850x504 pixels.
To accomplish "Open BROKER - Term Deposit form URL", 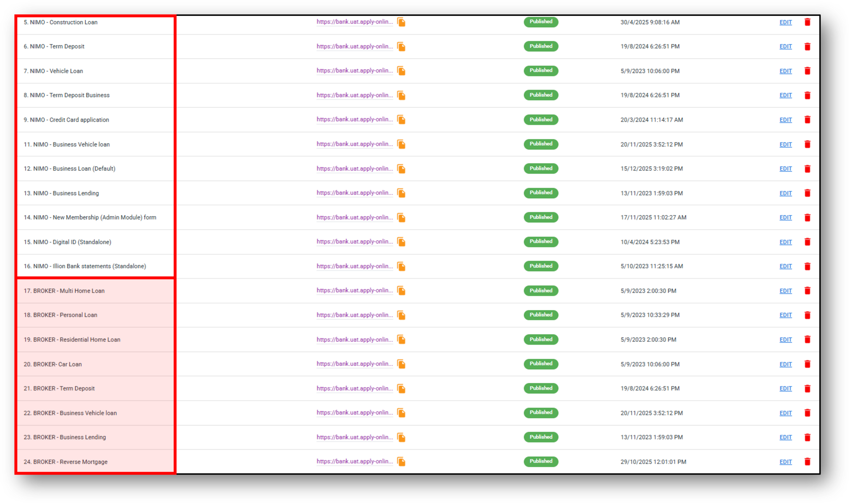I will coord(354,388).
